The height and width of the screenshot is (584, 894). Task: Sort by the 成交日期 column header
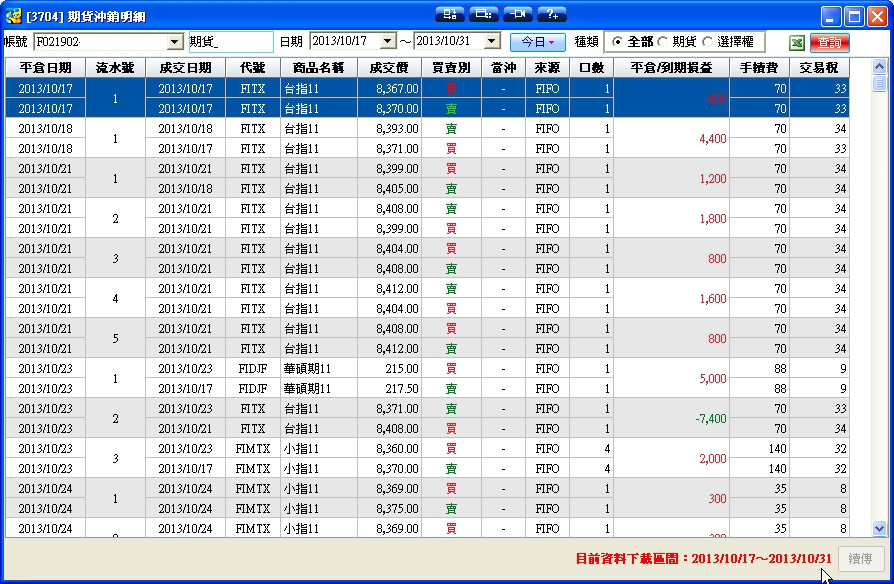pos(185,68)
